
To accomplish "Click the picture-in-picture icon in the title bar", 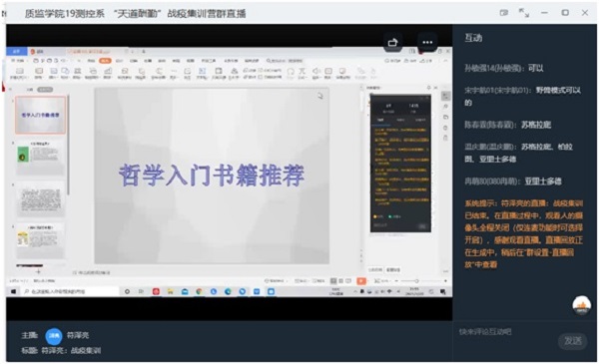I will 504,13.
